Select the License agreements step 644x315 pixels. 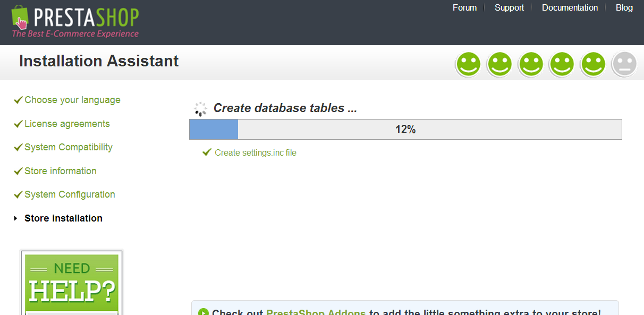point(67,124)
